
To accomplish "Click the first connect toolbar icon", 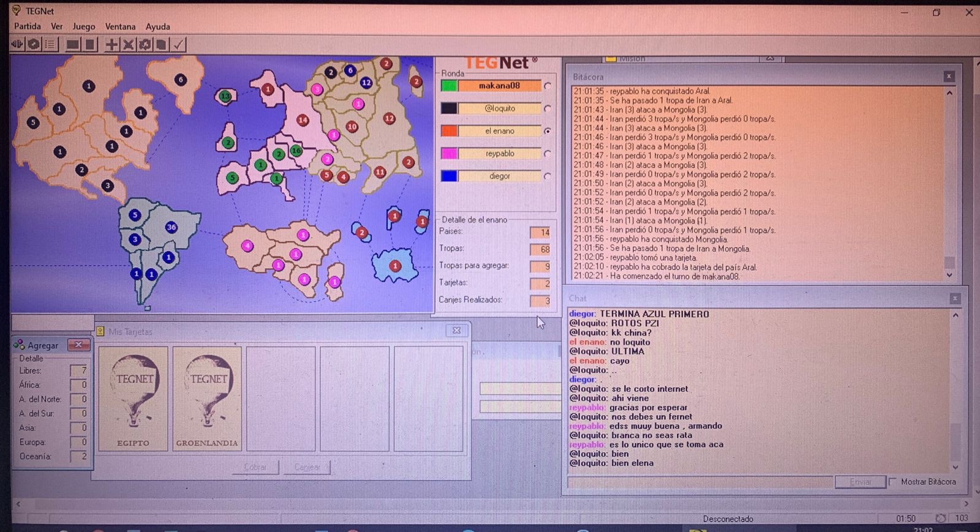I will click(17, 45).
